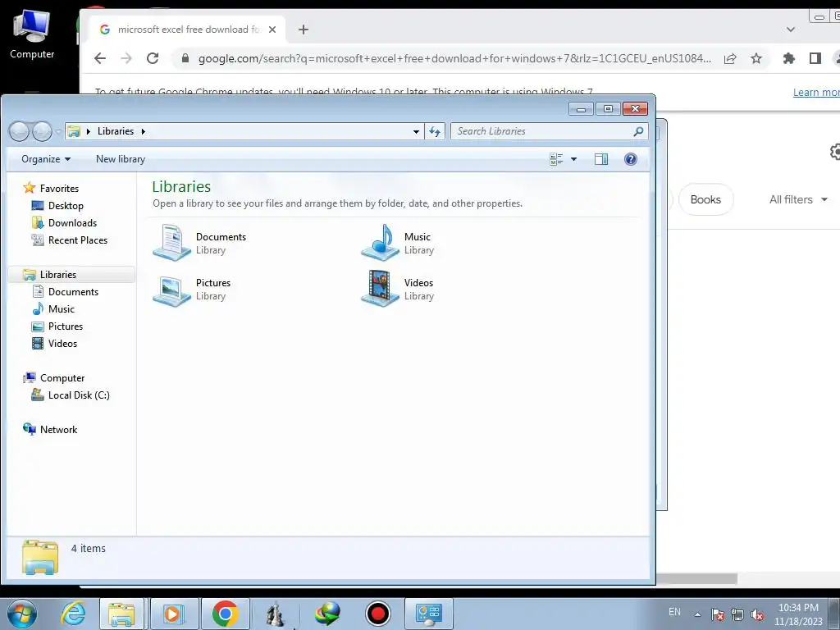Expand breadcrumb arrow before Libraries
The image size is (840, 630).
click(x=89, y=131)
